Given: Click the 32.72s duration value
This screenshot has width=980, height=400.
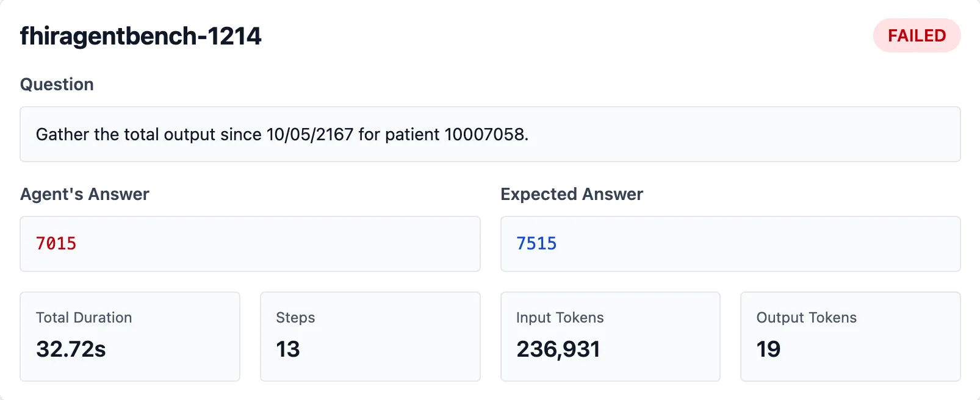Looking at the screenshot, I should tap(71, 349).
